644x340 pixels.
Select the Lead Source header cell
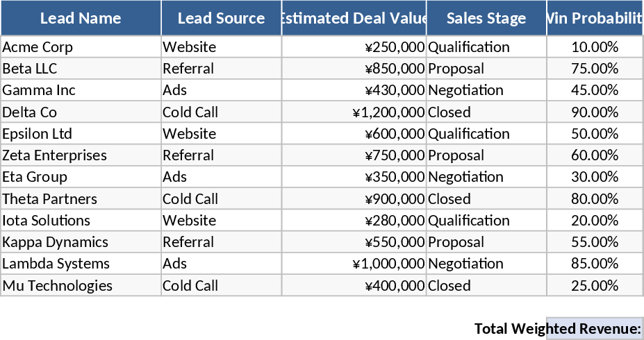tap(221, 18)
